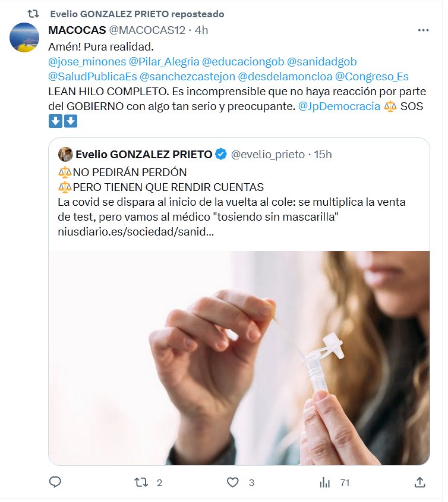Open the MACOCAS display name
Viewport: 448px width, 502px height.
(x=77, y=30)
